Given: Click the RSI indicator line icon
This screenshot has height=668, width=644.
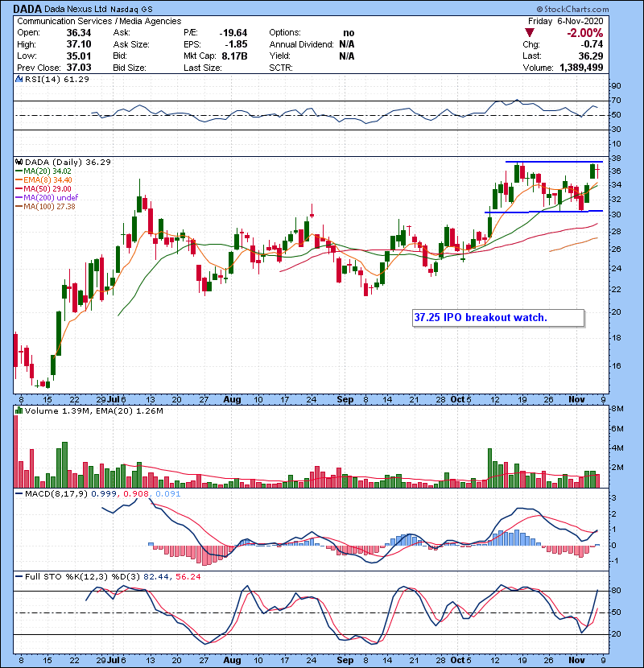Looking at the screenshot, I should click(x=19, y=79).
